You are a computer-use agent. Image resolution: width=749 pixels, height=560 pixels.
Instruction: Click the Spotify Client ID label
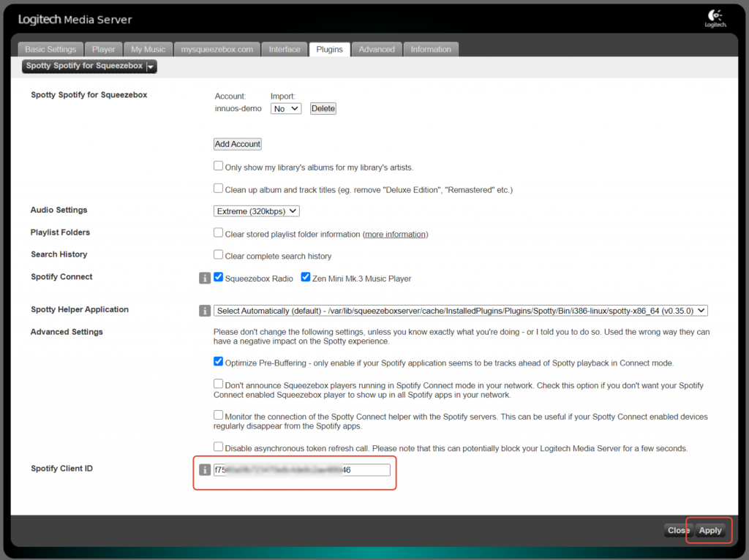(x=62, y=469)
